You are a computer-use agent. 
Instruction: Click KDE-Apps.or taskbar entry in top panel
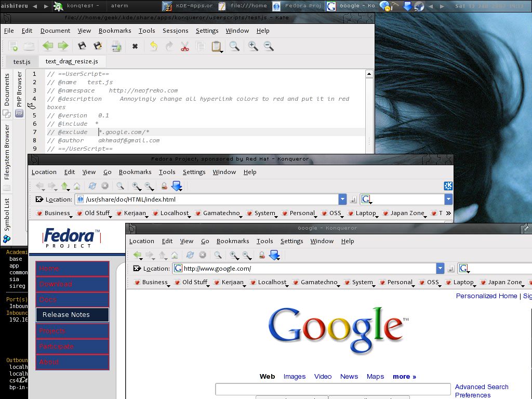pyautogui.click(x=188, y=5)
